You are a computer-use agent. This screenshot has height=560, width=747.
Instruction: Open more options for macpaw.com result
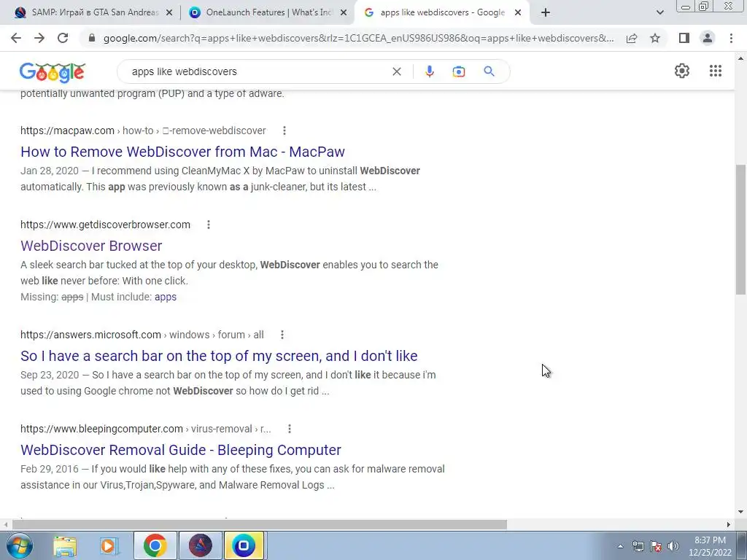285,131
